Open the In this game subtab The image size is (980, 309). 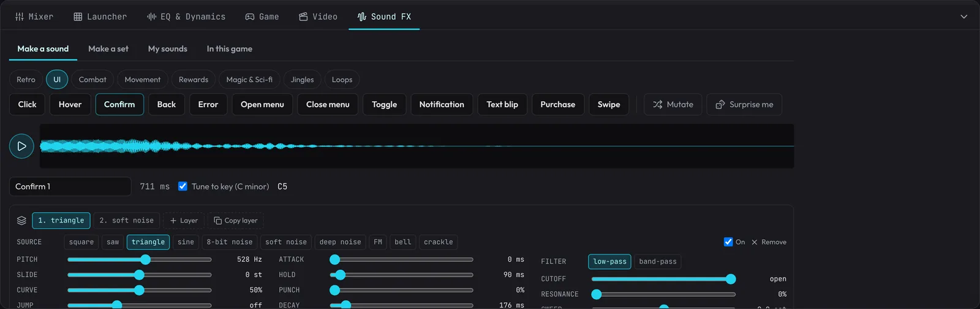(230, 49)
